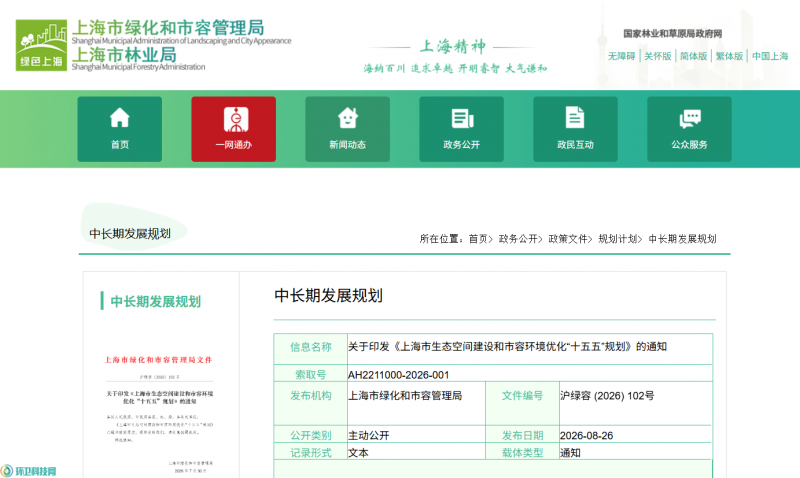Click 政务公开 in the breadcrumb
The width and height of the screenshot is (800, 478).
[518, 239]
